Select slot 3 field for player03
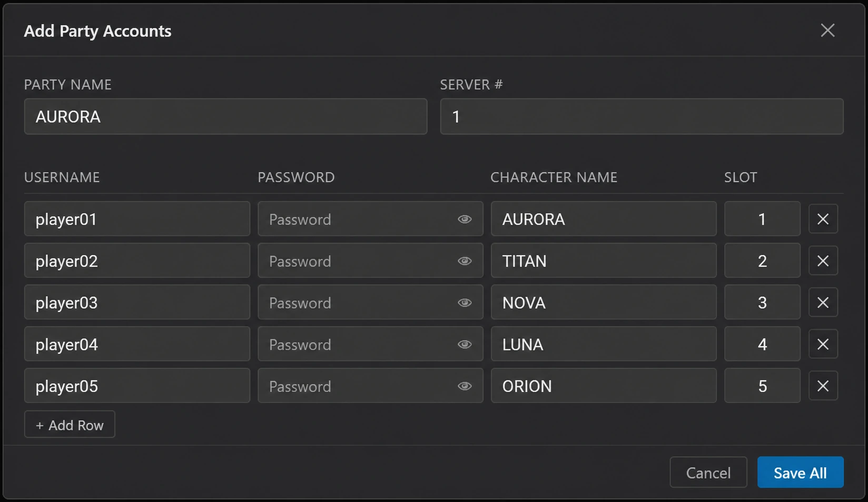This screenshot has height=502, width=868. (x=762, y=302)
